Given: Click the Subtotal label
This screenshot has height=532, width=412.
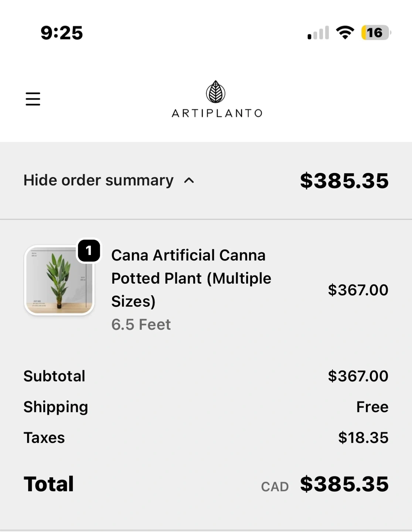Looking at the screenshot, I should coord(54,376).
